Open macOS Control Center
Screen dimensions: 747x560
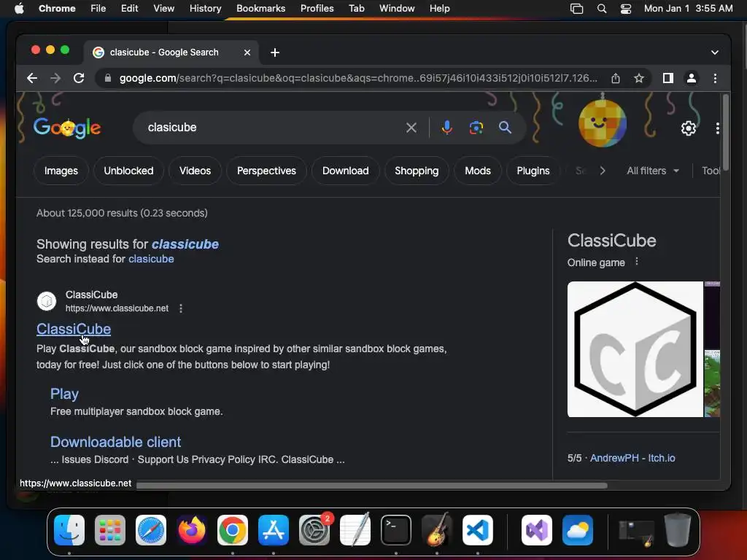625,9
